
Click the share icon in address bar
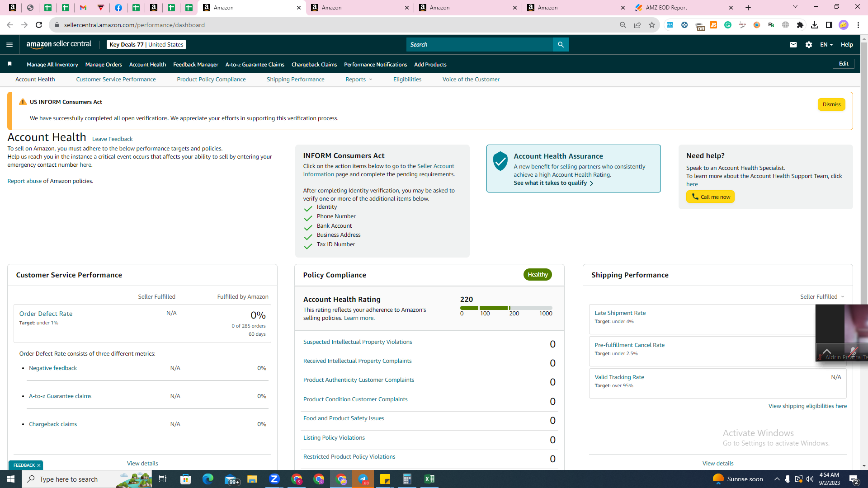click(637, 25)
